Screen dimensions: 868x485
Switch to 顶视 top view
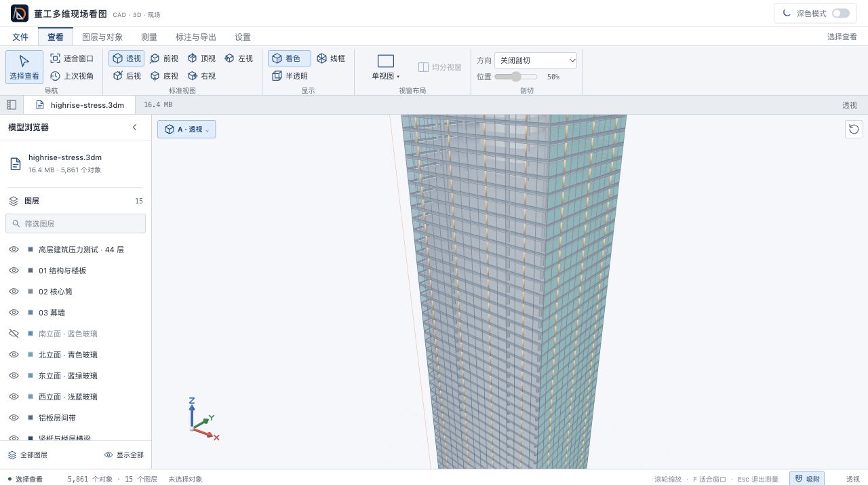point(201,58)
